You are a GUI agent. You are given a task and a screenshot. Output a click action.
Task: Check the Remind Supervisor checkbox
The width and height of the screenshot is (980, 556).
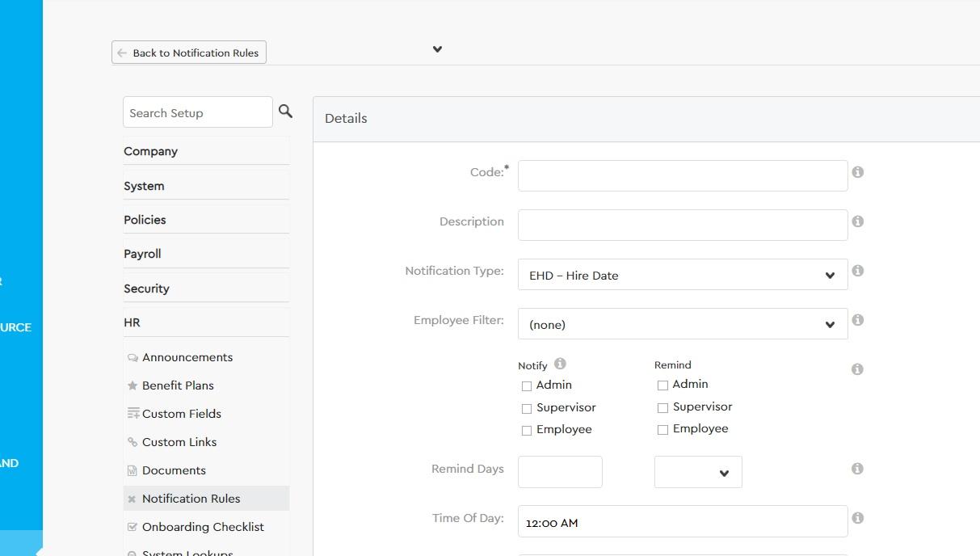click(x=662, y=408)
